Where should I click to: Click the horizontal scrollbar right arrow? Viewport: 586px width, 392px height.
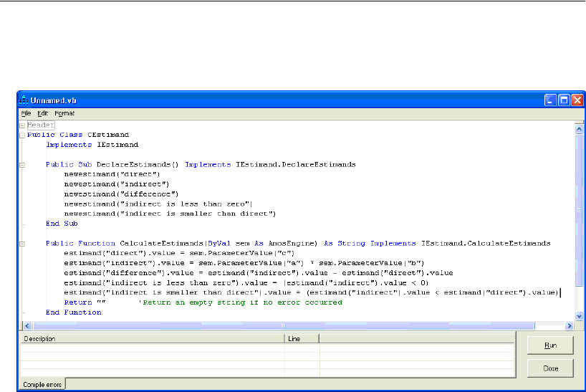[570, 326]
